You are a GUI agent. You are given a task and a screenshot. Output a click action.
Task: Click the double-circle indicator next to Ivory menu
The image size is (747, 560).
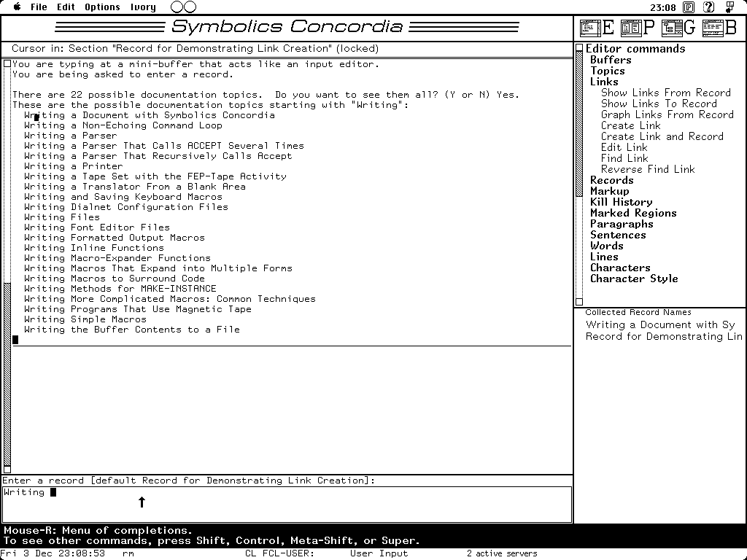[x=183, y=7]
